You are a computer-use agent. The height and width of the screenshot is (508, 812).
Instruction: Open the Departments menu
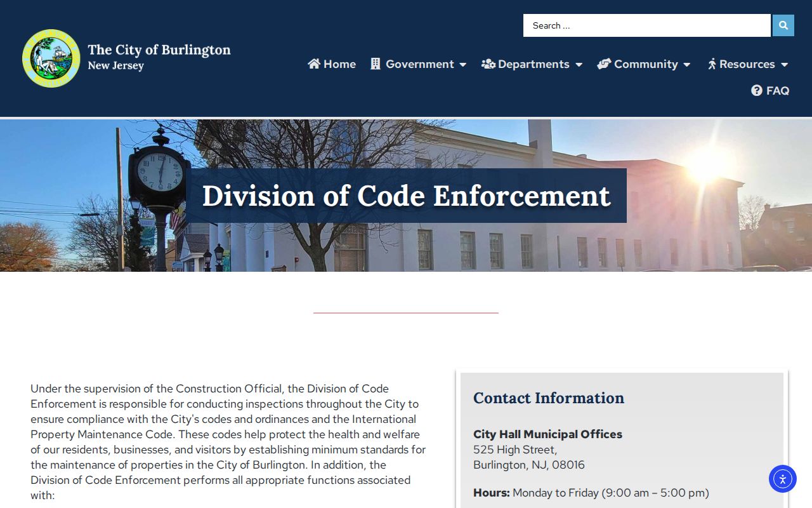click(534, 64)
